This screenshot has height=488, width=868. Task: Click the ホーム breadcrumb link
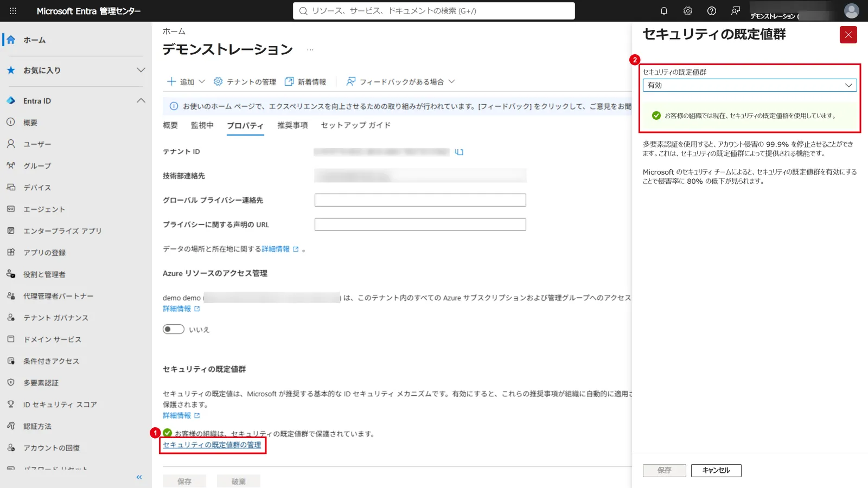click(x=174, y=31)
